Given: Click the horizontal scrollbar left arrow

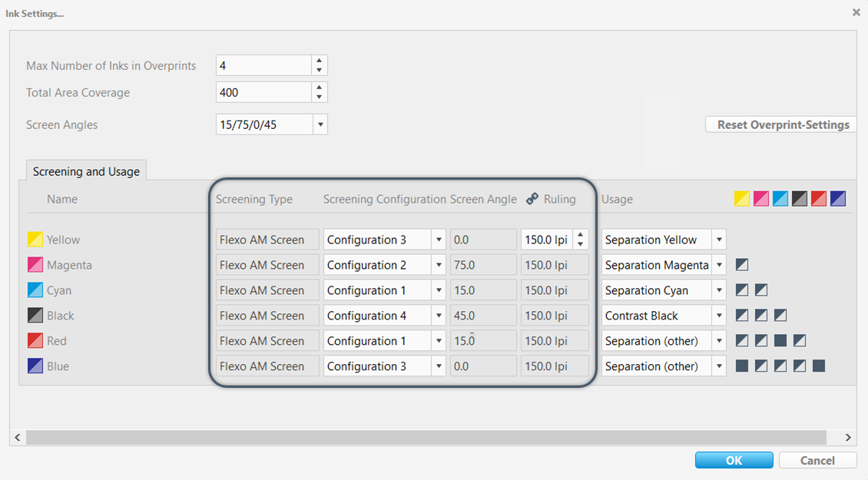Looking at the screenshot, I should pos(18,437).
